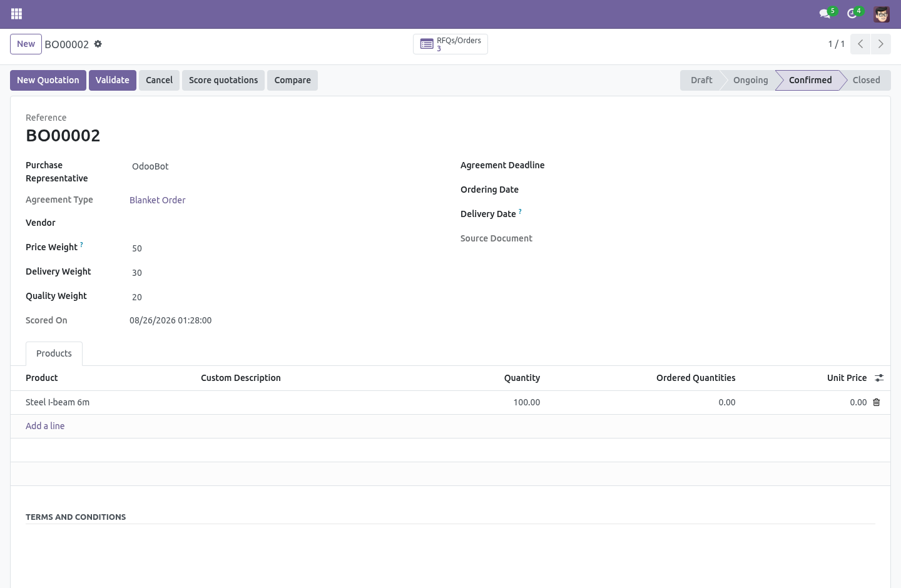
Task: Click the Validate button
Action: 113,80
